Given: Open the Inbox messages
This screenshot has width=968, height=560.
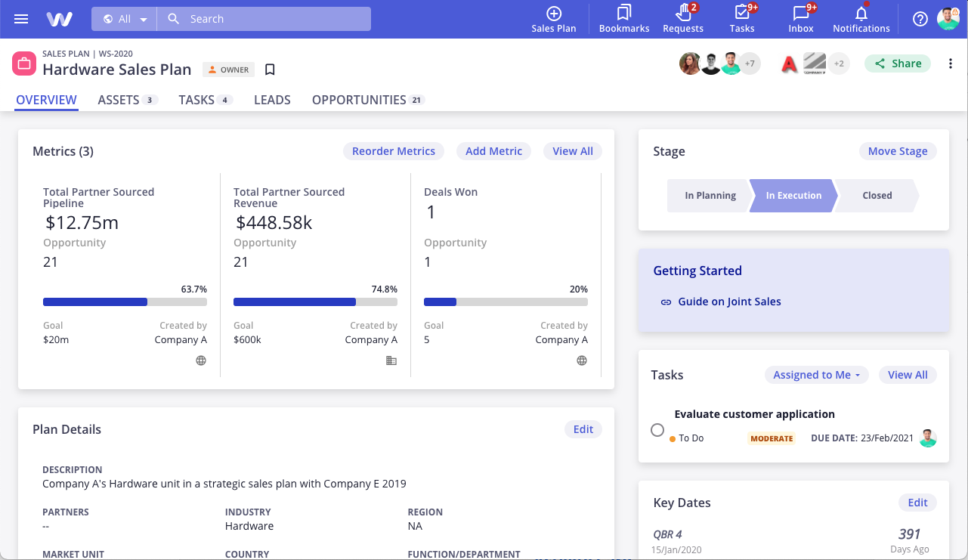Looking at the screenshot, I should tap(801, 20).
